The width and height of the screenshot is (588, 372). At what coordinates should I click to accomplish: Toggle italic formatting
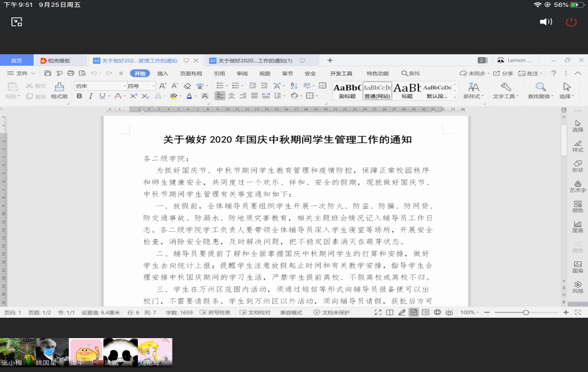(x=91, y=96)
